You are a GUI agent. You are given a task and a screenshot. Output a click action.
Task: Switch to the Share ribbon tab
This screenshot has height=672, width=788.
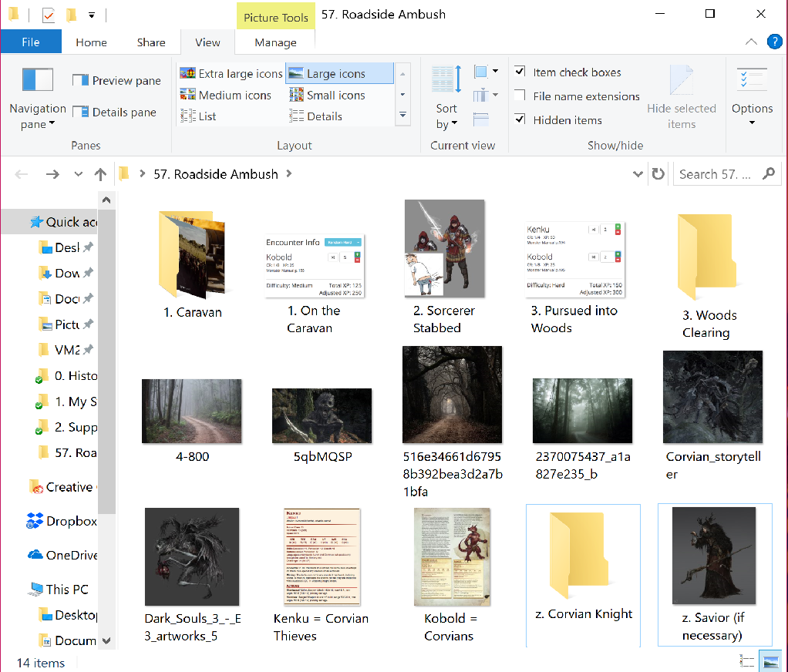point(151,42)
